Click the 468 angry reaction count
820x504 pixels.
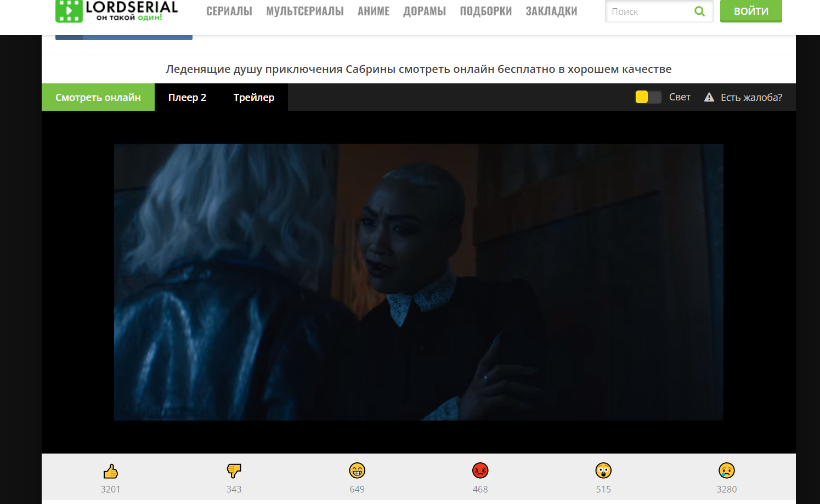(x=480, y=489)
